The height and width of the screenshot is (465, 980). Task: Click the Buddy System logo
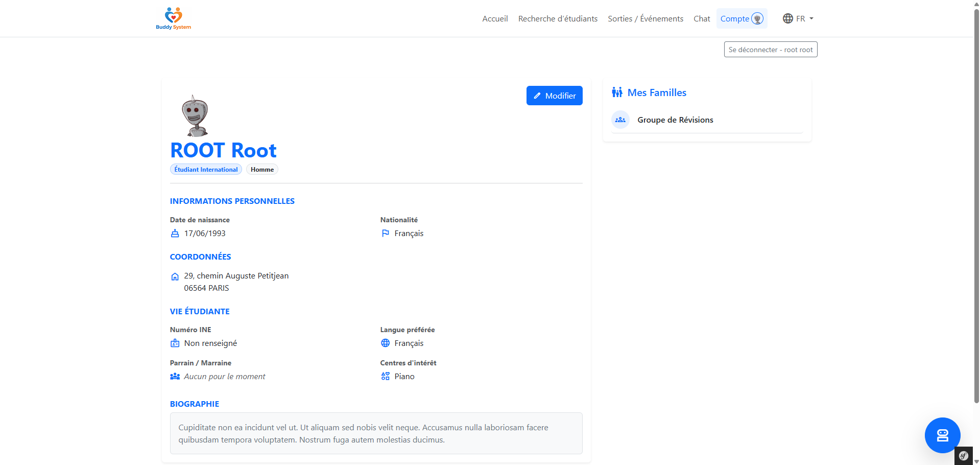(173, 18)
